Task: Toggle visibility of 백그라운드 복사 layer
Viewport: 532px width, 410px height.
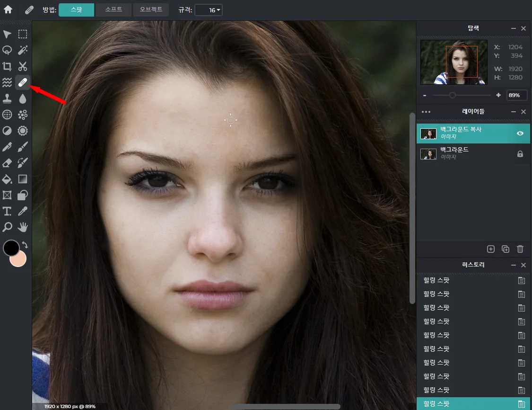Action: tap(520, 133)
